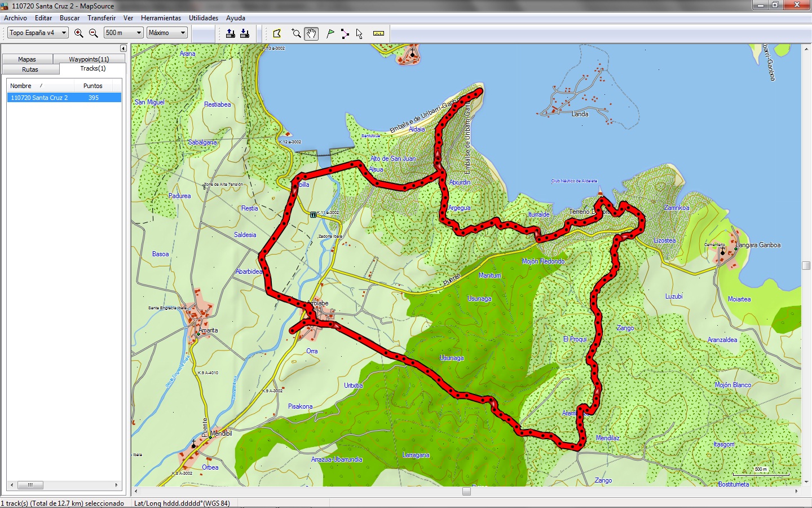Click Receive from Device icon
Viewport: 812px width, 508px height.
coord(245,33)
